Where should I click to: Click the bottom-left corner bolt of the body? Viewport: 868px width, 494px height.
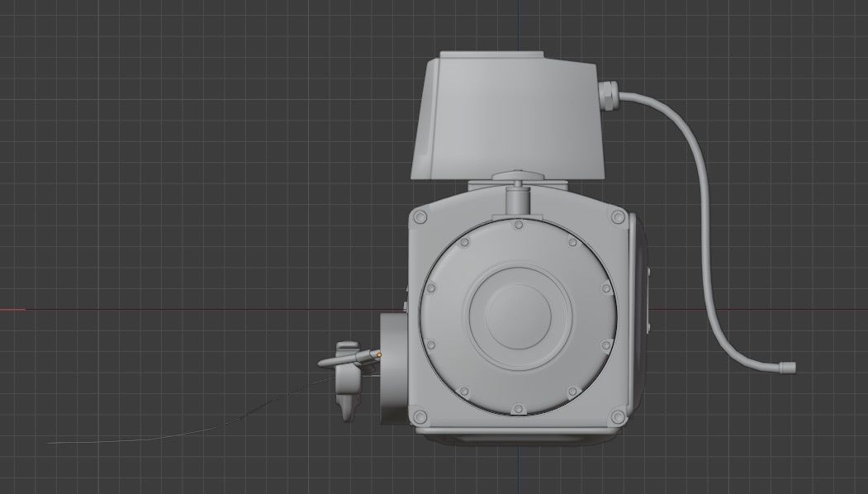coord(420,416)
